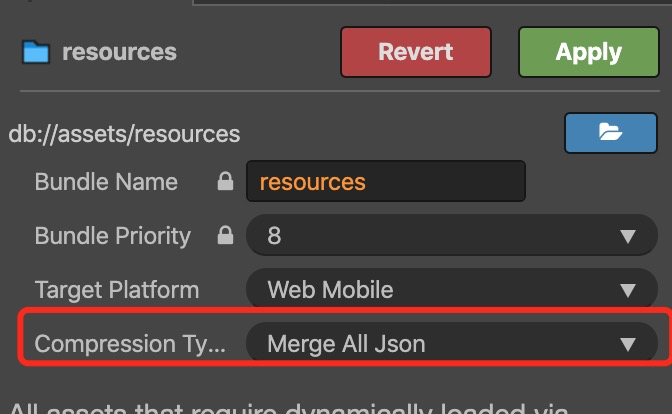
Task: Click the lock icon beside Bundle Priority
Action: [226, 236]
